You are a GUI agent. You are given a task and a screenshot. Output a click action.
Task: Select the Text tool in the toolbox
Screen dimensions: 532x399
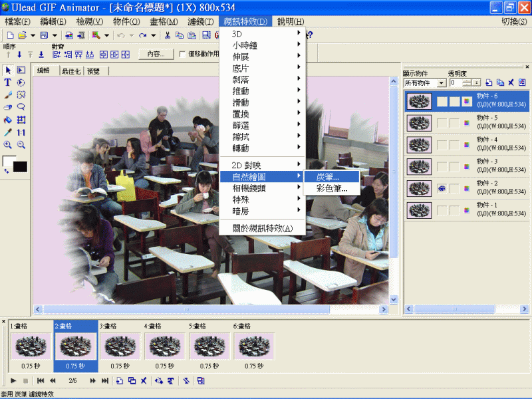click(7, 83)
